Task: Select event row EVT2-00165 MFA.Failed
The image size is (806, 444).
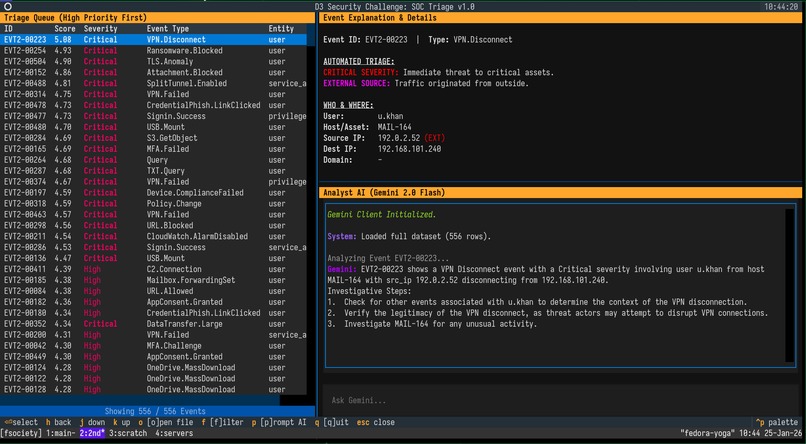Action: pyautogui.click(x=153, y=149)
